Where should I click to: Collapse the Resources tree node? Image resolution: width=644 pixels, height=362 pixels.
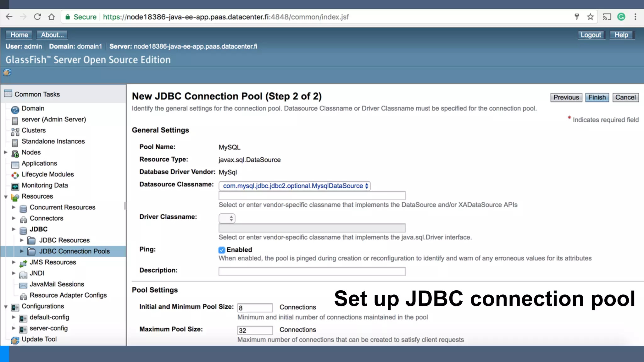point(6,197)
